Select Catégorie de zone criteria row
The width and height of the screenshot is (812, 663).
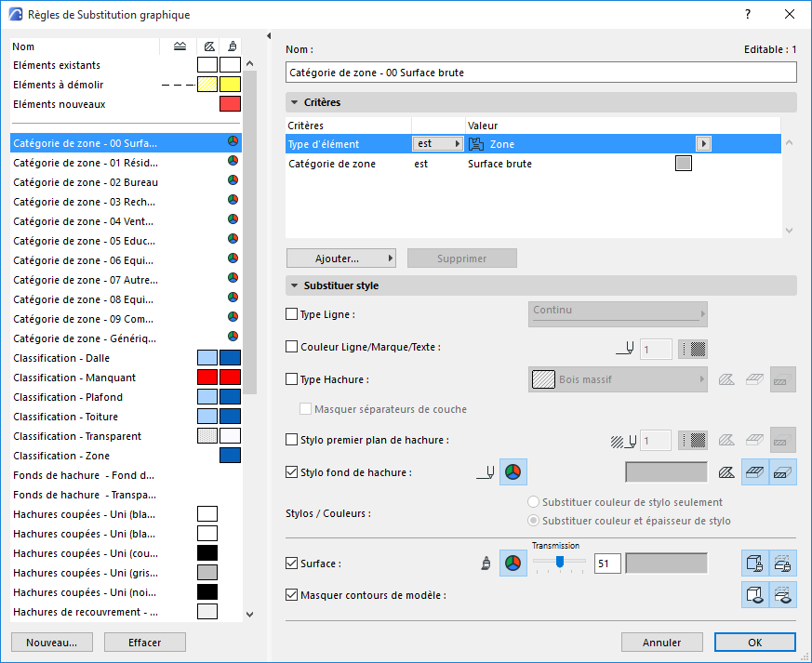pyautogui.click(x=533, y=164)
